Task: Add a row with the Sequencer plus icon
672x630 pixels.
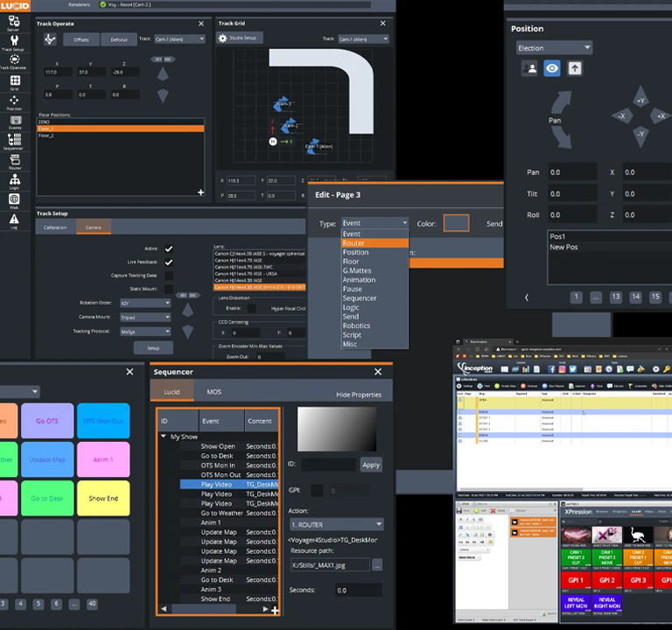Action: click(275, 610)
